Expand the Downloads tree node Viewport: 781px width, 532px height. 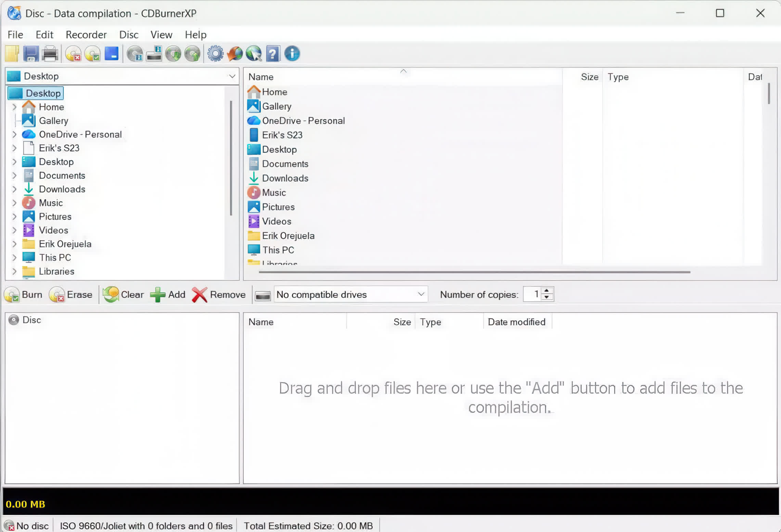(x=14, y=189)
